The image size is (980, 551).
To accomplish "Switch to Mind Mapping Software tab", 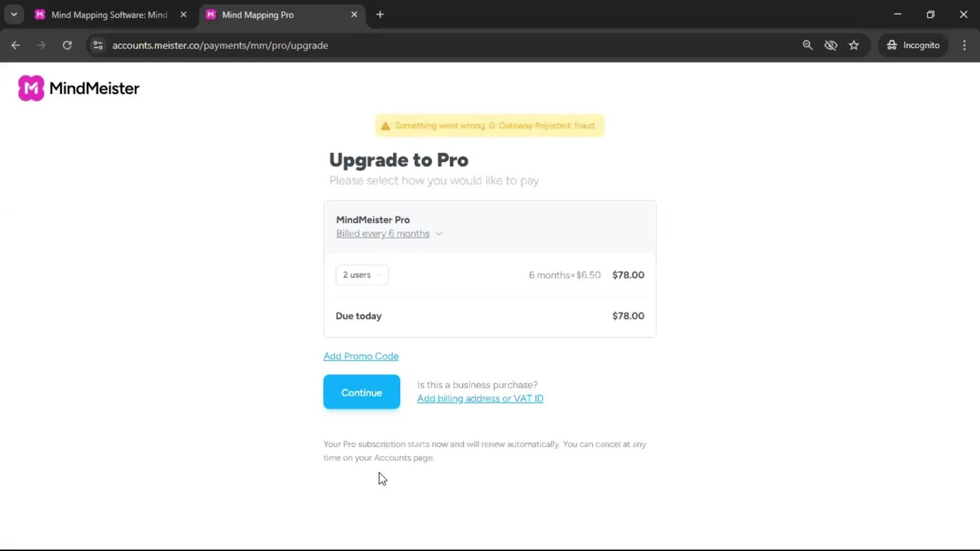I will 109,15.
